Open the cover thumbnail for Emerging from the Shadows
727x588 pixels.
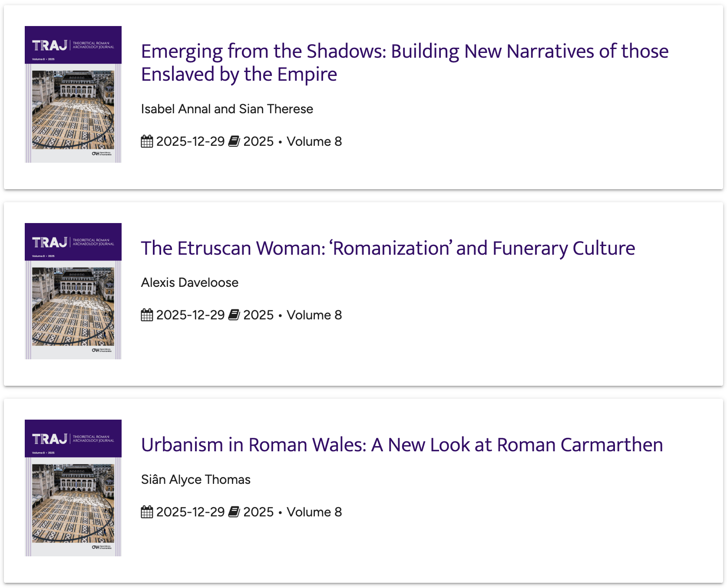point(73,94)
